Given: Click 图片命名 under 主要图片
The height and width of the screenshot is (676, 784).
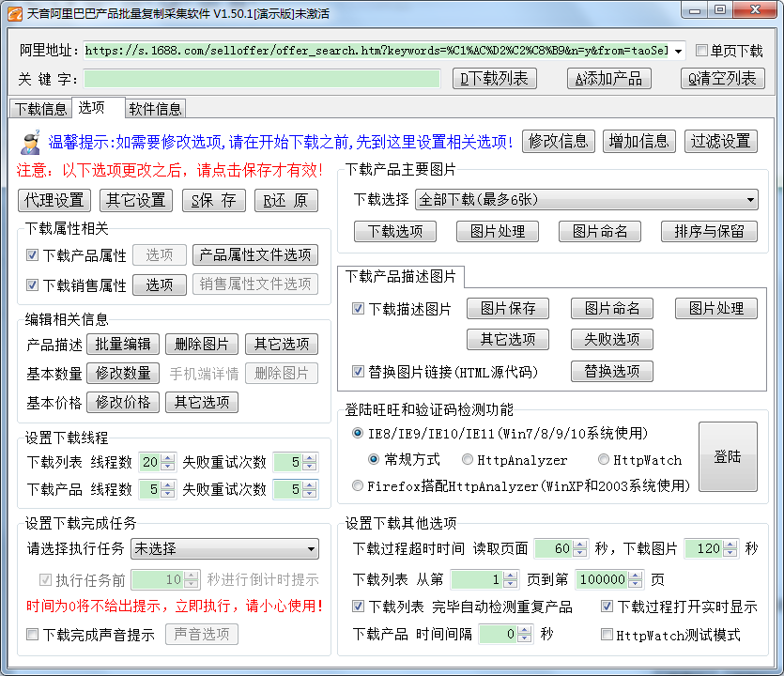Looking at the screenshot, I should pyautogui.click(x=600, y=231).
